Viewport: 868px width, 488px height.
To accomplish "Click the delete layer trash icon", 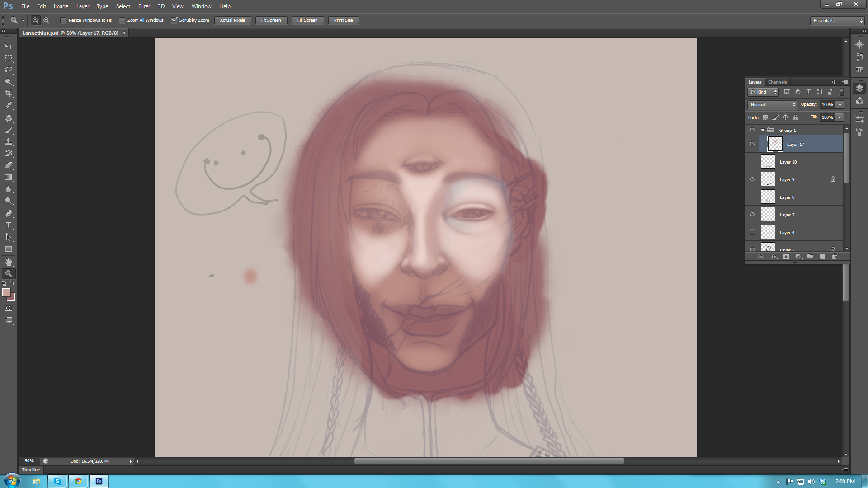I will click(834, 257).
